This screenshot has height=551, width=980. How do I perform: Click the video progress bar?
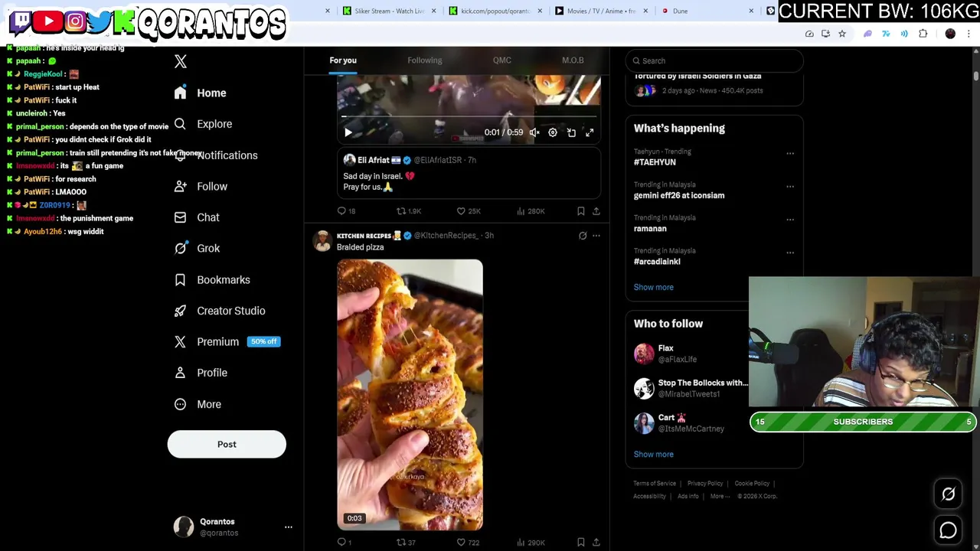coord(469,117)
